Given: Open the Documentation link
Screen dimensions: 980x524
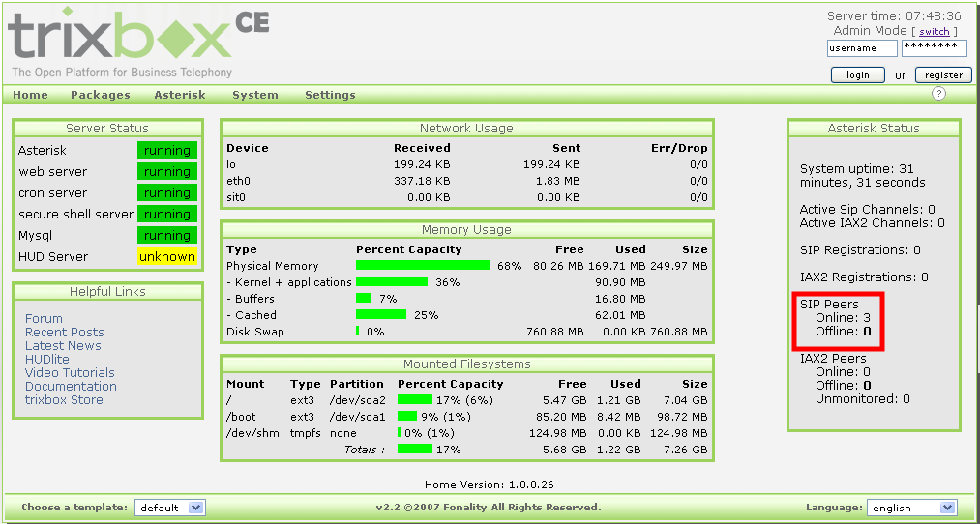Looking at the screenshot, I should [x=71, y=386].
